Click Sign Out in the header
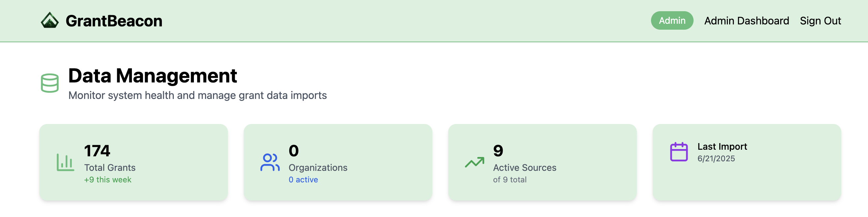Screen dimensions: 868x217 pos(820,20)
